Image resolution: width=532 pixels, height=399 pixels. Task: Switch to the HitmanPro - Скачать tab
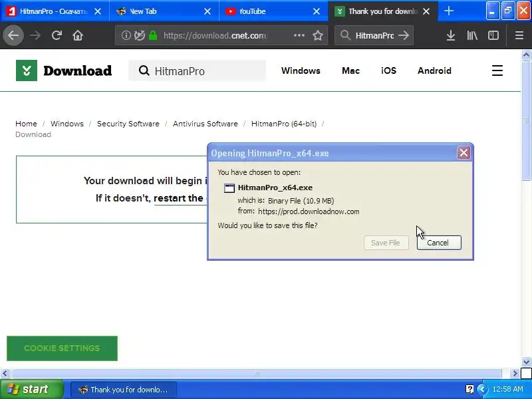click(x=55, y=11)
